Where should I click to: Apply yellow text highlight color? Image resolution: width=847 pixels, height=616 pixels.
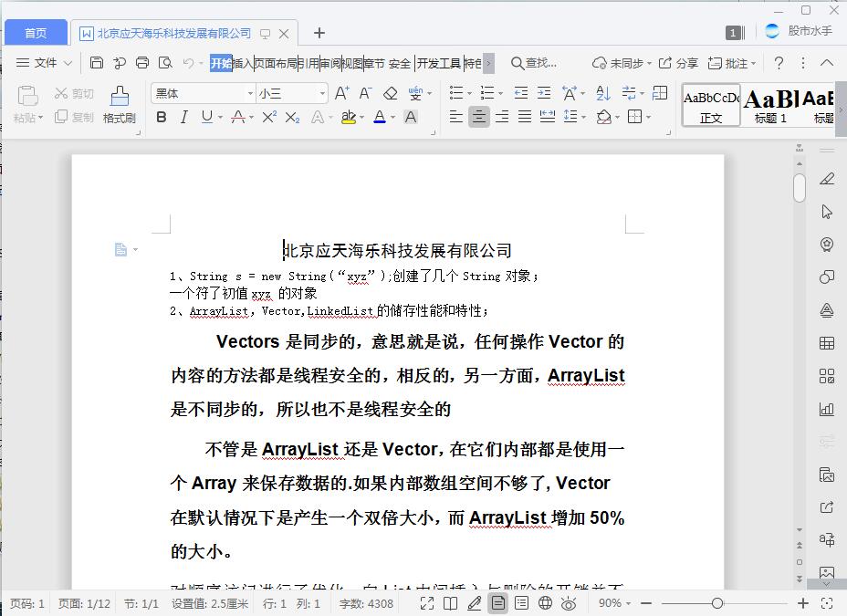click(349, 117)
